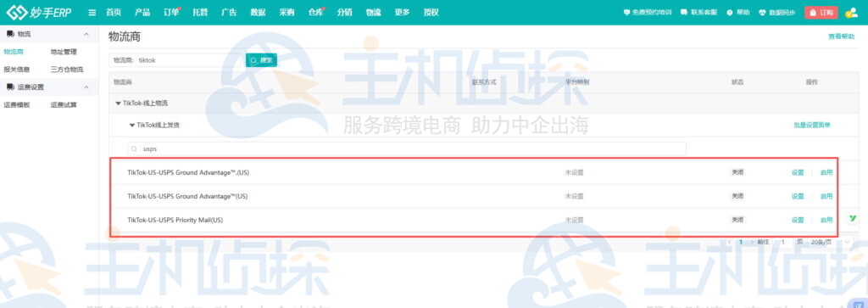Click 数据同步 in header
This screenshot has height=308, width=868.
[x=777, y=12]
